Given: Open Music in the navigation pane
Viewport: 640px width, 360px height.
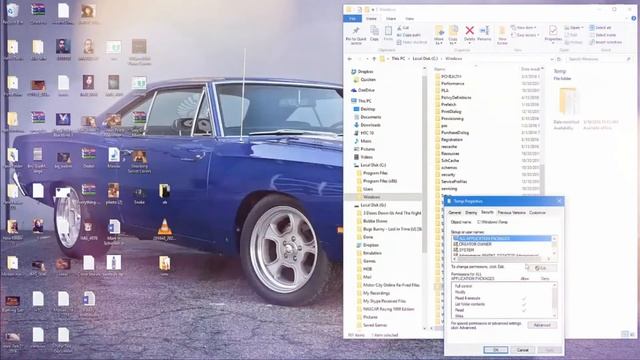Looking at the screenshot, I should (x=362, y=141).
